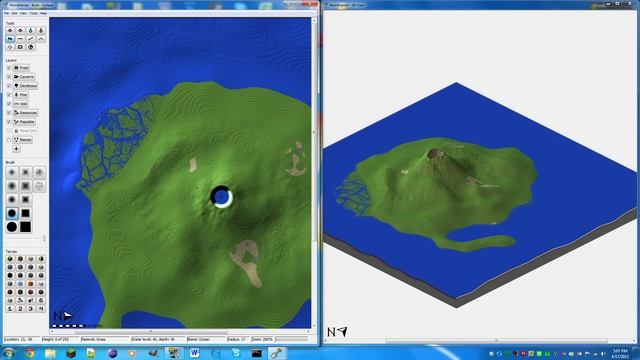This screenshot has height=360, width=640.
Task: Choose the smallest soft round brush
Action: point(12,172)
